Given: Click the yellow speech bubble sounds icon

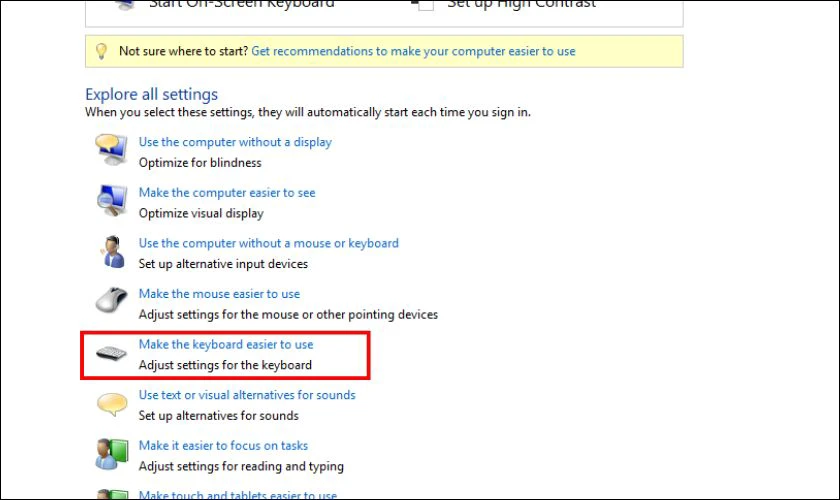Looking at the screenshot, I should pos(112,404).
